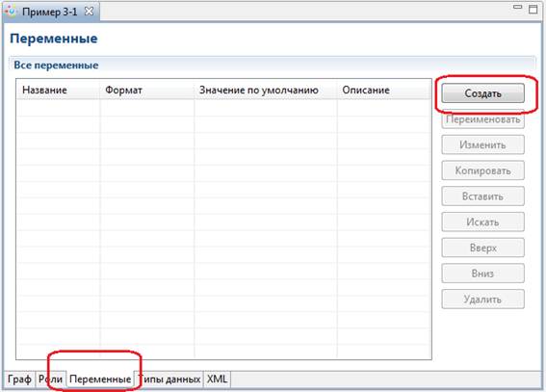Image resolution: width=546 pixels, height=392 pixels.
Task: Move variable down with Вниз button
Action: [483, 274]
